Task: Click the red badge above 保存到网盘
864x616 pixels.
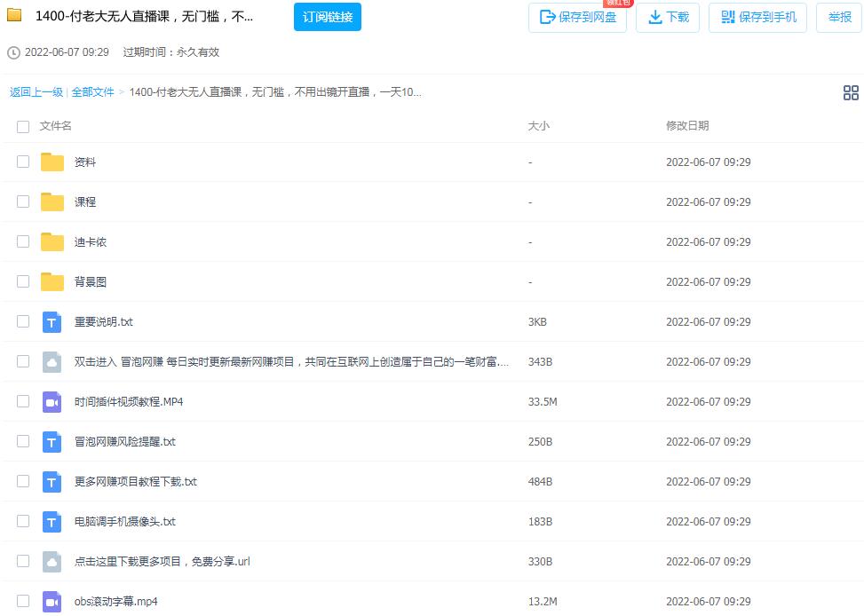Action: pos(618,3)
